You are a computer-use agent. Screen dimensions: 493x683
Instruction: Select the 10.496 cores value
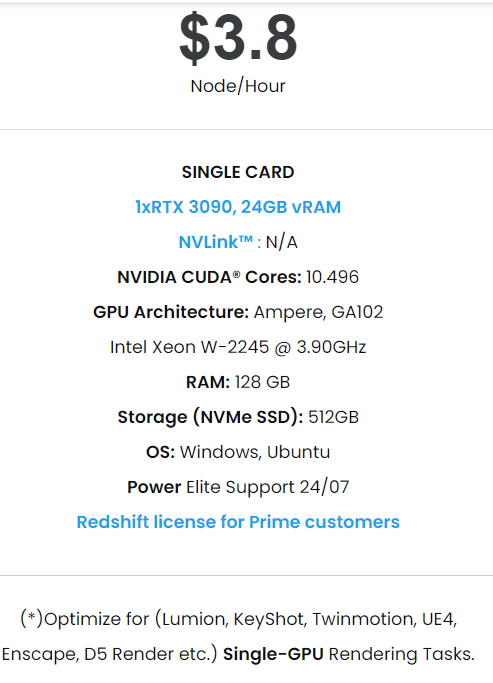tap(332, 277)
